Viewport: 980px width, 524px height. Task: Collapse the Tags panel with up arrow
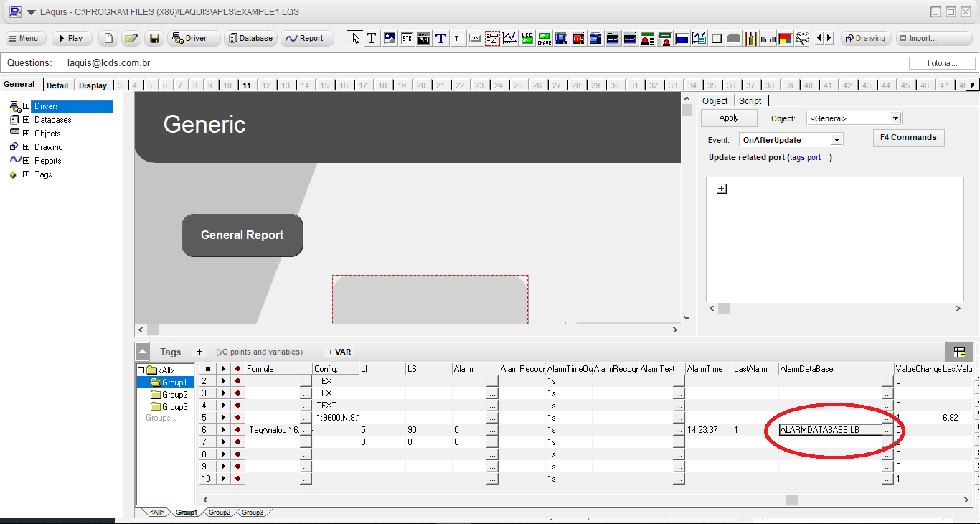coord(143,352)
